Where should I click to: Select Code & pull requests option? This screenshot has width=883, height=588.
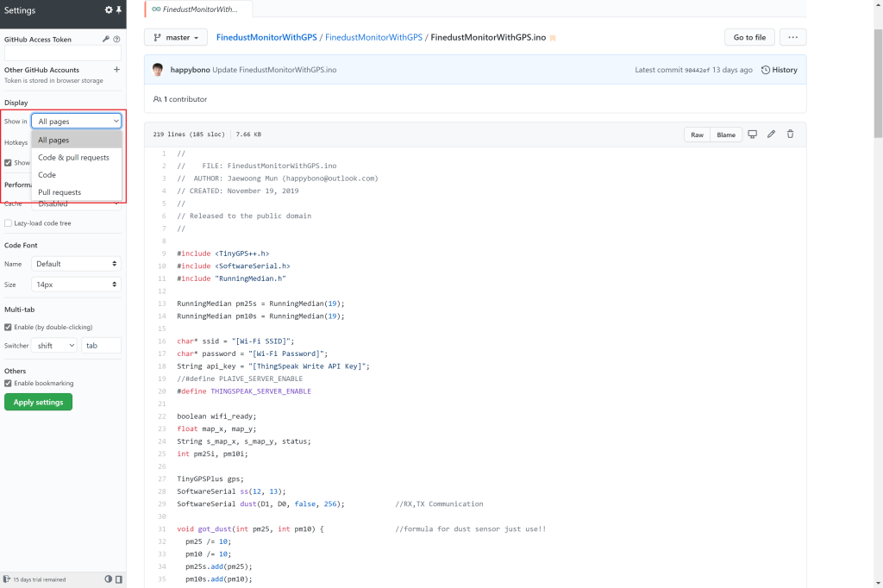(x=77, y=157)
